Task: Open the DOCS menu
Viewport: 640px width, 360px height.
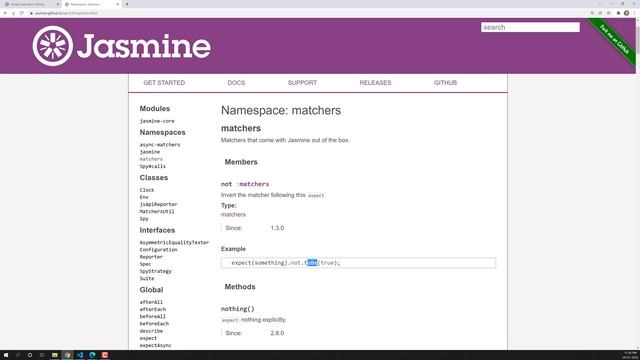Action: click(236, 82)
